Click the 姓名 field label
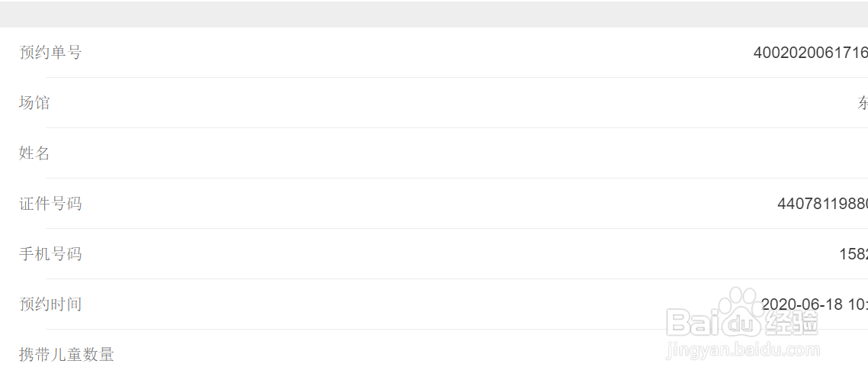Screen dimensions: 868x380 pyautogui.click(x=34, y=153)
